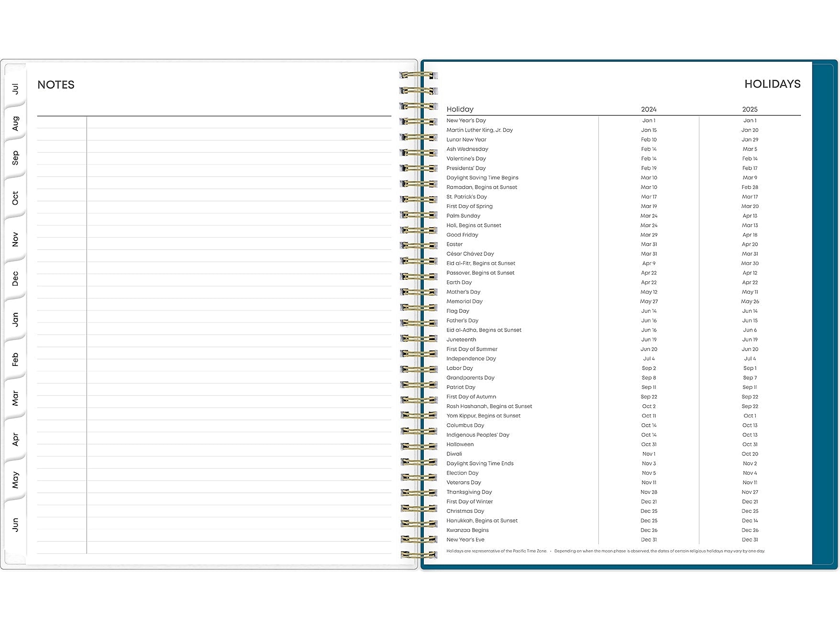
Task: Click the Thanksgiving Day entry
Action: click(x=469, y=492)
